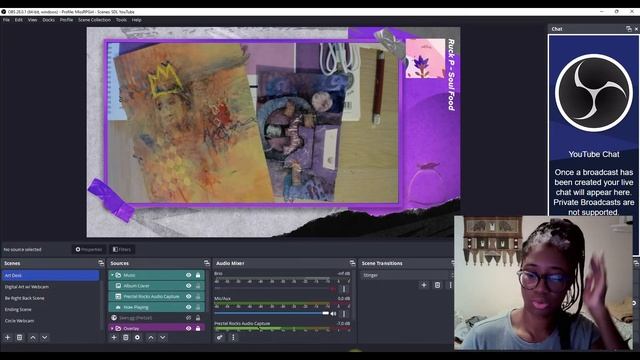Open the Profile menu
The height and width of the screenshot is (360, 640).
tap(67, 20)
